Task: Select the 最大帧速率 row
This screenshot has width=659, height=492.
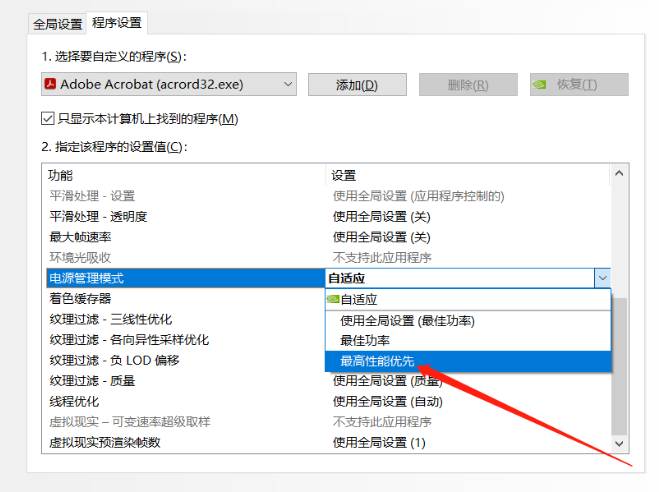Action: click(x=328, y=237)
